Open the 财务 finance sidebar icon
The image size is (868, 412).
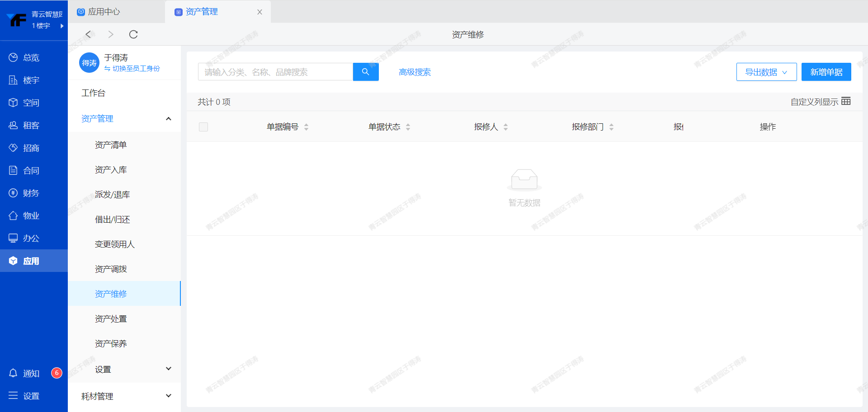(13, 193)
